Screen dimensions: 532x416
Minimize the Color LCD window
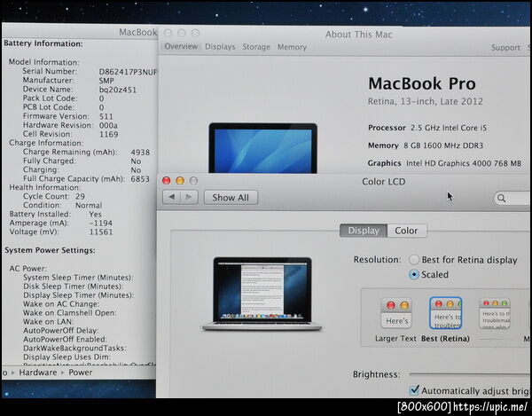coord(180,181)
